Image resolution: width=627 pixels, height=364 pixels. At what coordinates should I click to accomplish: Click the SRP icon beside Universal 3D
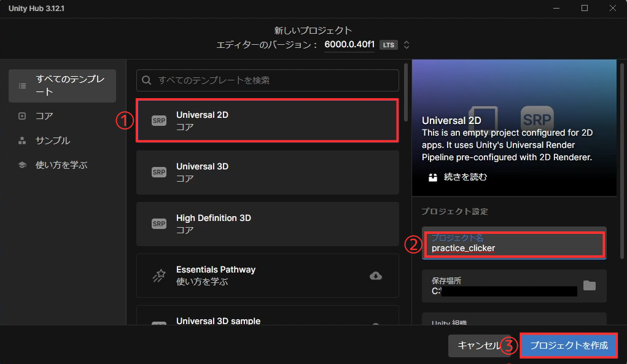click(159, 172)
